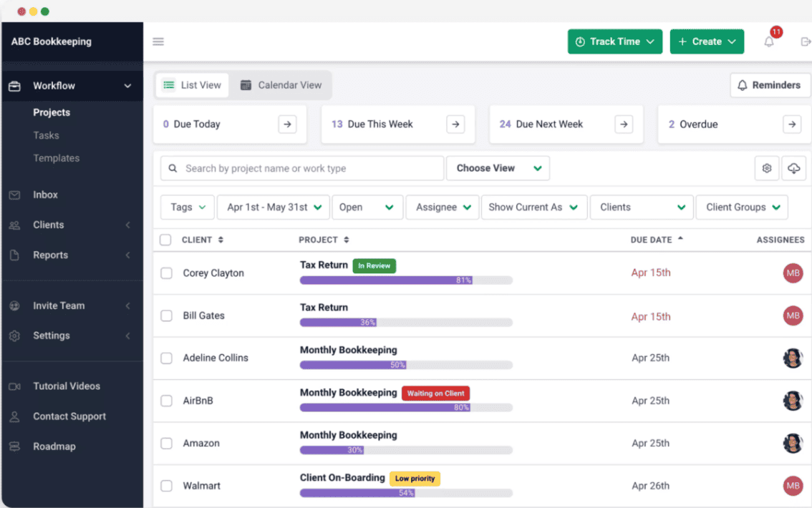Open the Apr 1st - May 31st date dropdown
The height and width of the screenshot is (508, 812).
[x=274, y=207]
